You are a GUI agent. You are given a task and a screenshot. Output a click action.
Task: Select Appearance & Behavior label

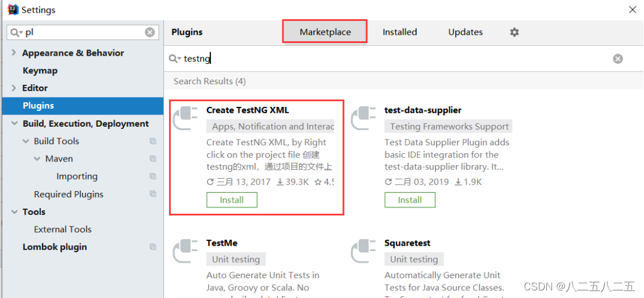(73, 53)
